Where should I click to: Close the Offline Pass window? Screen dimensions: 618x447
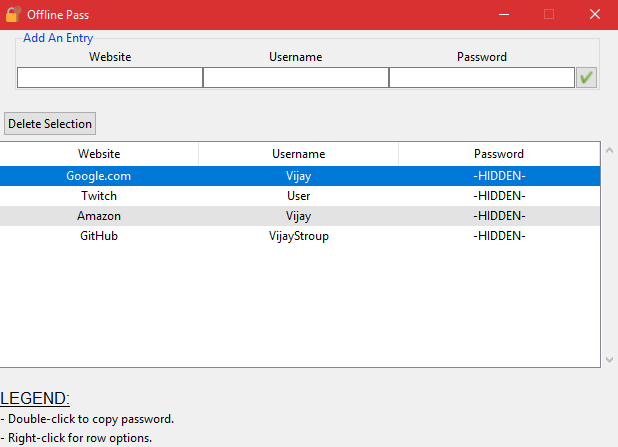click(x=595, y=15)
